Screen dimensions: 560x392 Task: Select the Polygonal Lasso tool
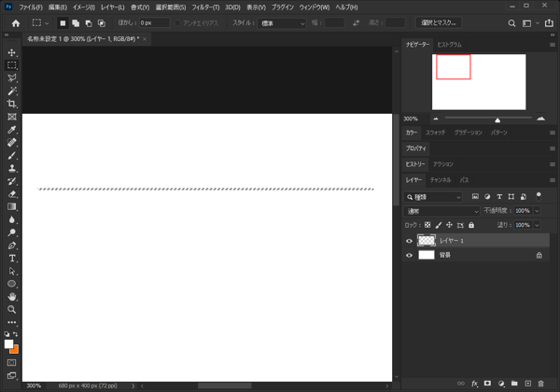(x=12, y=78)
